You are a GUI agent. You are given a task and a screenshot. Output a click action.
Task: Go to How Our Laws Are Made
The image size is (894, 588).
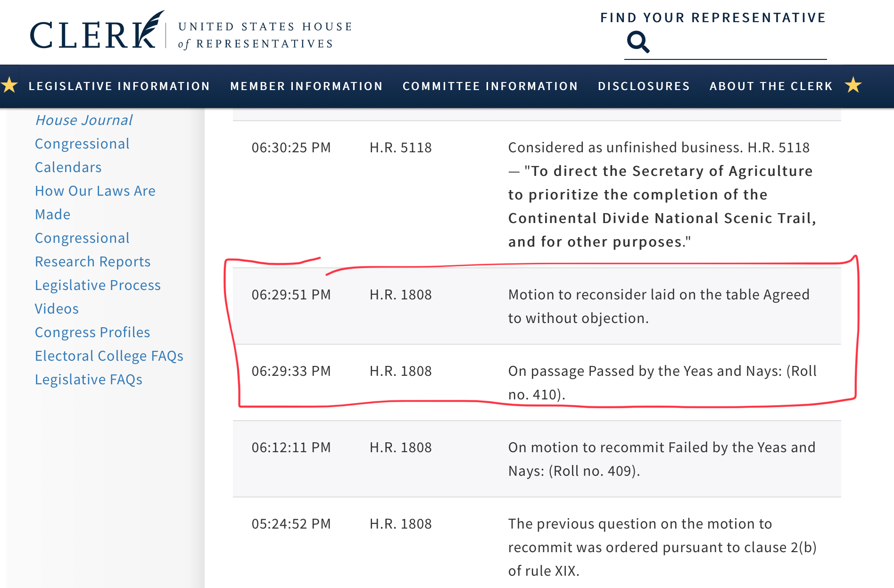95,202
